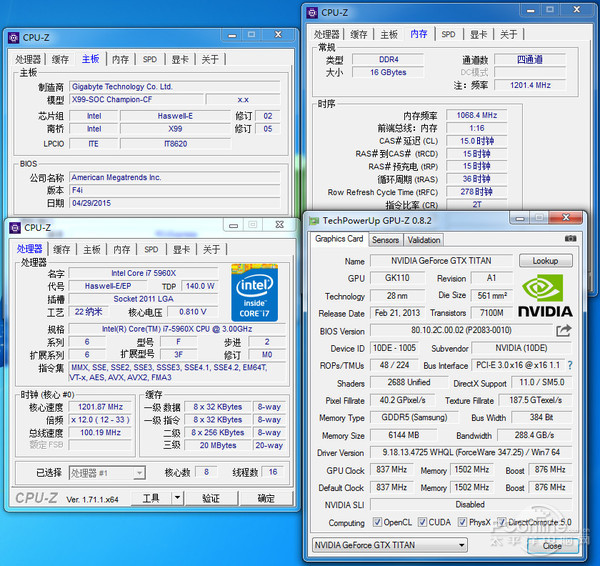Click the Intel Core i7 logo badge
The height and width of the screenshot is (566, 600).
coord(254,293)
